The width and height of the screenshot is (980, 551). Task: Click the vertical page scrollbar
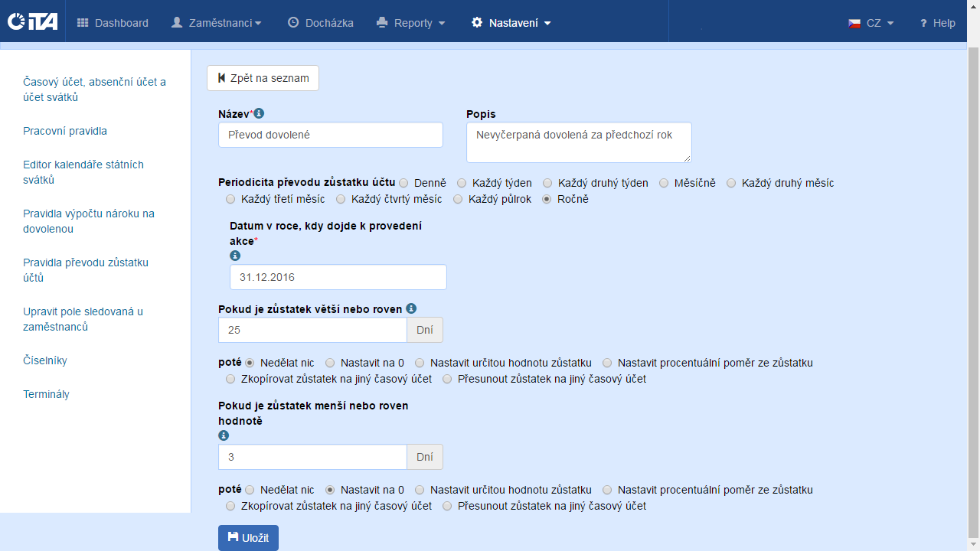click(x=973, y=291)
